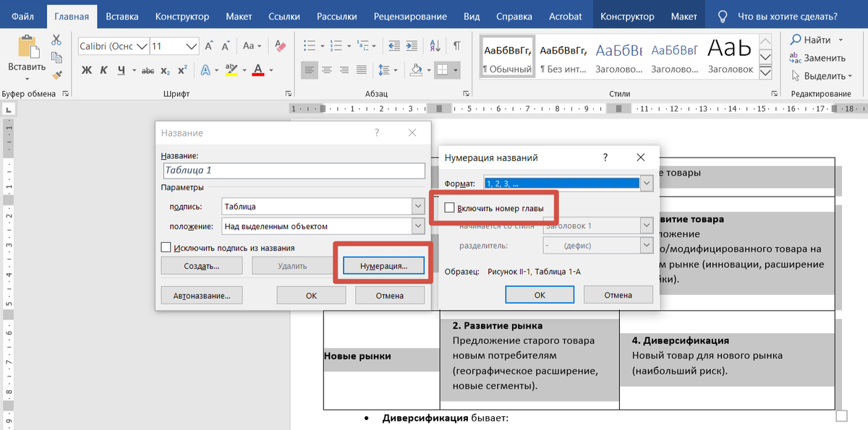This screenshot has height=430, width=868.
Task: Switch to the Рецензирование tab
Action: [x=410, y=16]
